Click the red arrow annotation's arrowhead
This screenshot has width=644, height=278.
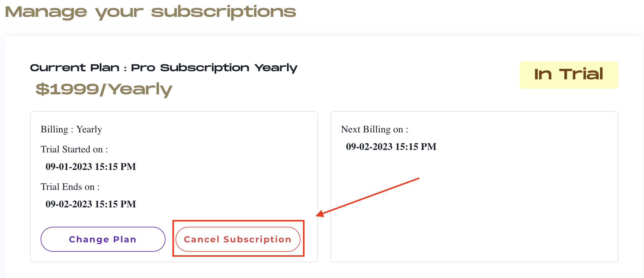click(320, 214)
